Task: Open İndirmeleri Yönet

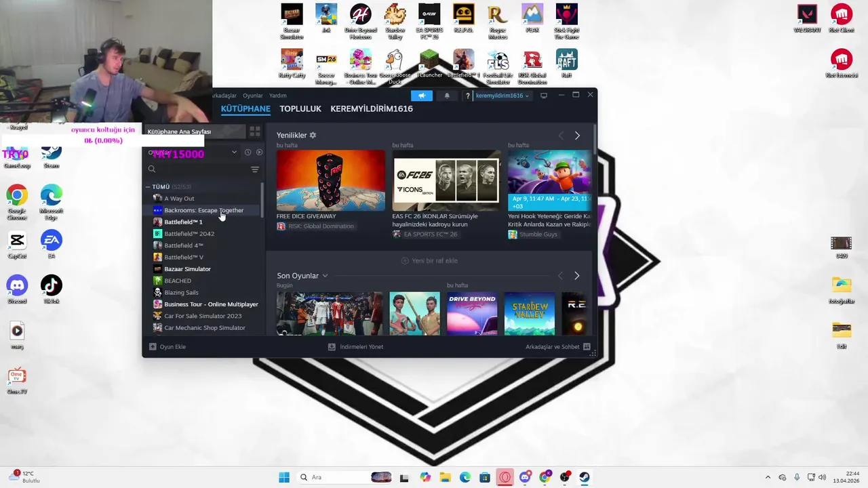Action: (x=355, y=347)
